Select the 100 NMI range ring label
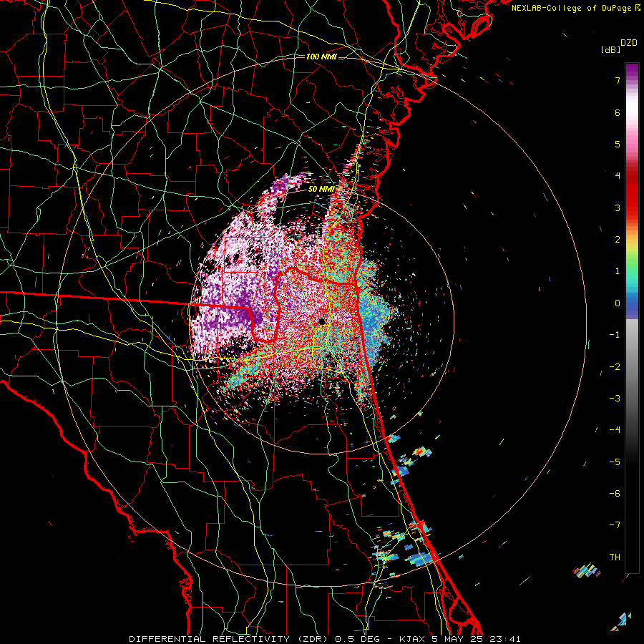644x644 pixels. click(321, 57)
